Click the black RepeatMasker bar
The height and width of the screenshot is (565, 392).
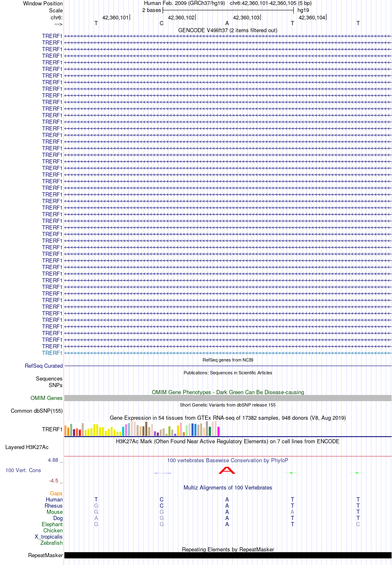pyautogui.click(x=228, y=555)
